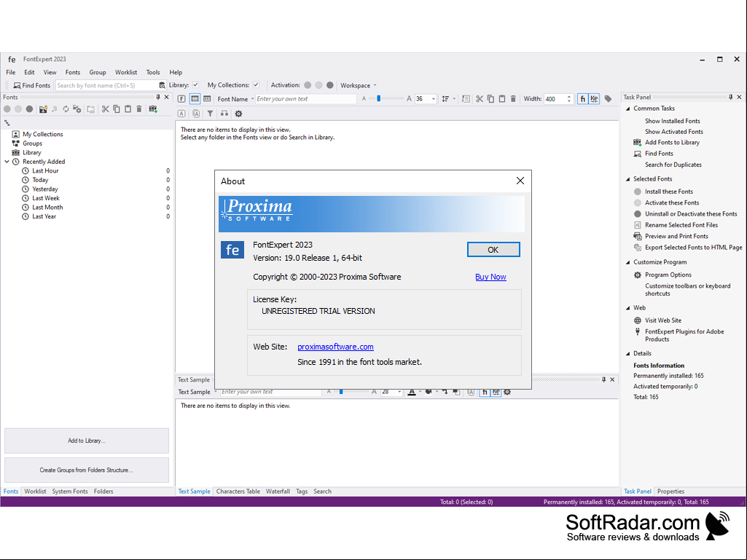Click the refresh icon in Fonts panel toolbar
The height and width of the screenshot is (560, 747).
pos(66,109)
